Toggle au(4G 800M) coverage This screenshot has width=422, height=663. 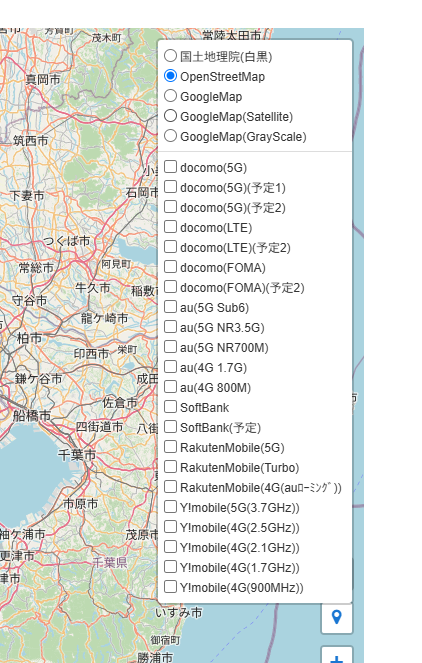click(170, 386)
